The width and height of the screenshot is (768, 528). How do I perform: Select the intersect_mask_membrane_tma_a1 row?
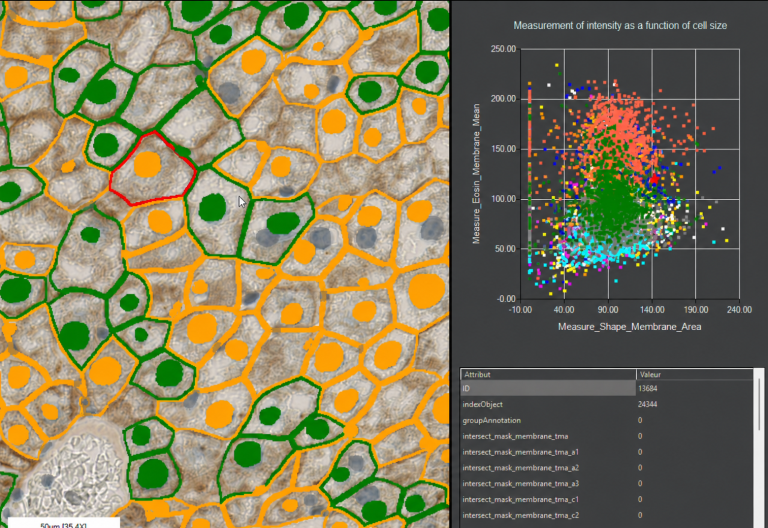point(608,452)
